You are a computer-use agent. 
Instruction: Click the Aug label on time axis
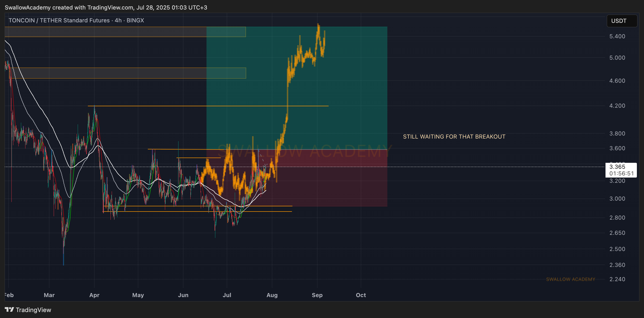(x=272, y=295)
